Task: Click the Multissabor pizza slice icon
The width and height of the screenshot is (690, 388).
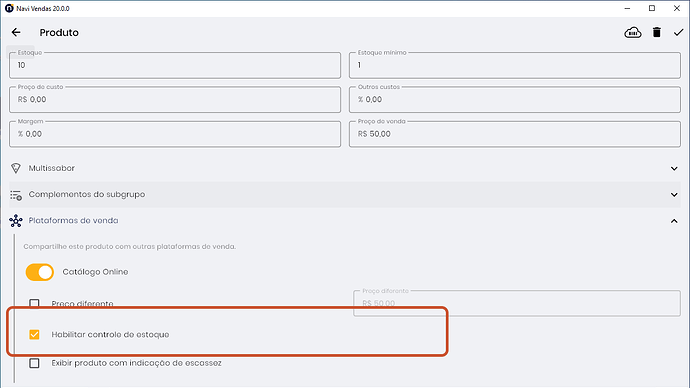Action: (x=16, y=168)
